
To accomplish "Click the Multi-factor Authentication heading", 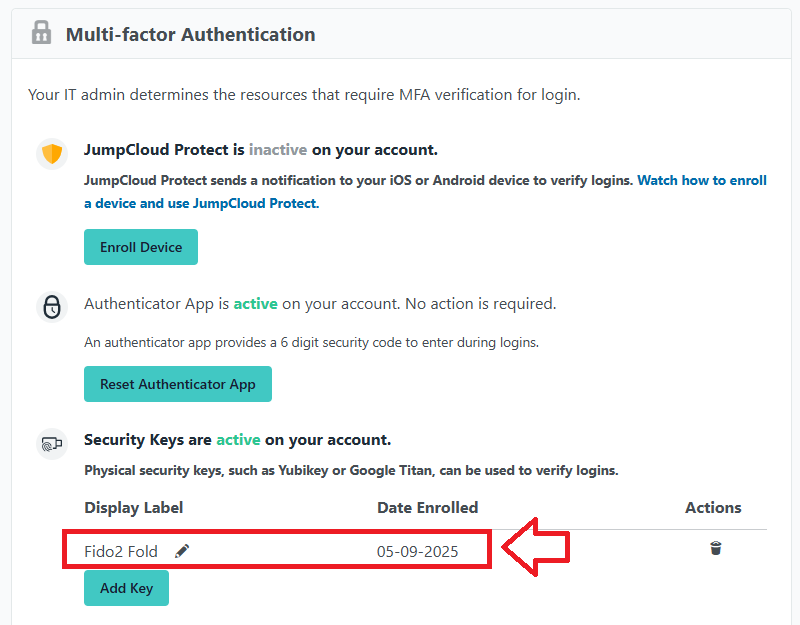I will point(190,35).
